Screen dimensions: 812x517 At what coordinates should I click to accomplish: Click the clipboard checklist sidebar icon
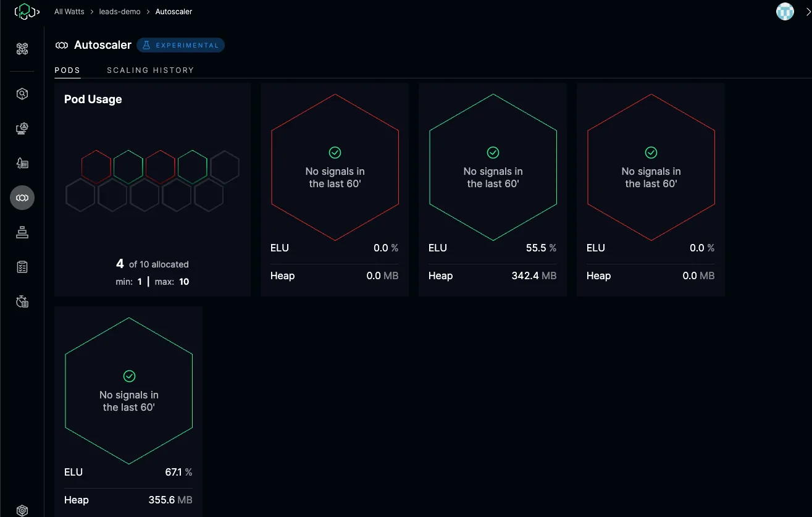pyautogui.click(x=22, y=267)
